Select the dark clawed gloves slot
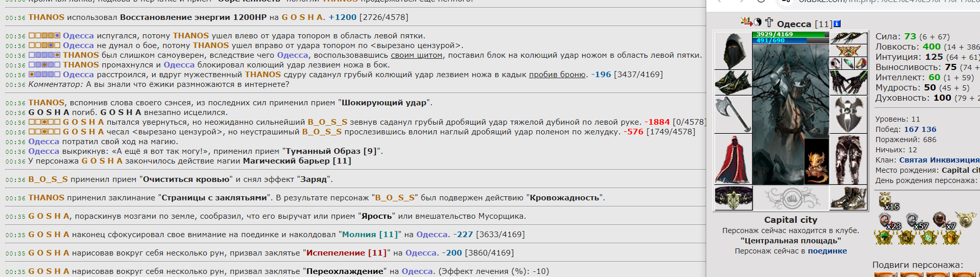The image size is (980, 277). 848,82
